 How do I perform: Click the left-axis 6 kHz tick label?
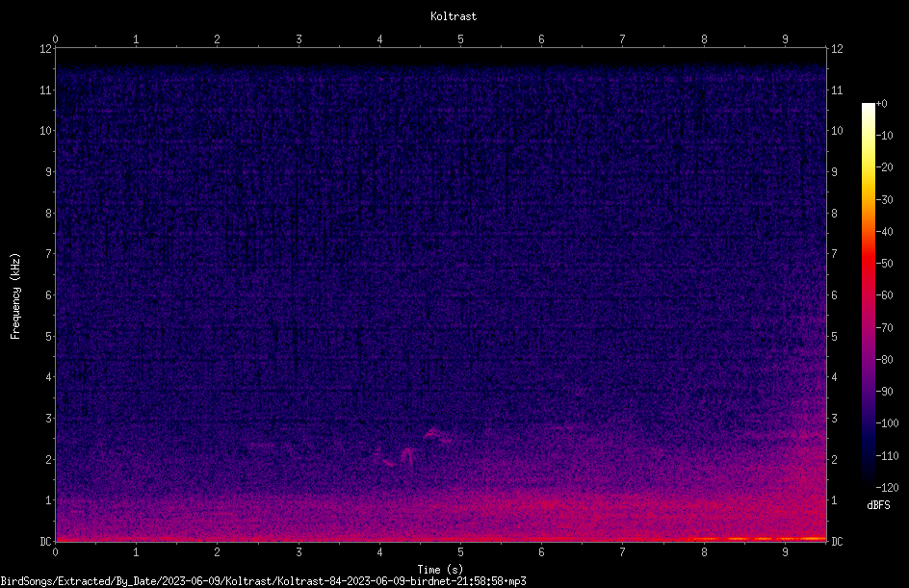pos(49,294)
